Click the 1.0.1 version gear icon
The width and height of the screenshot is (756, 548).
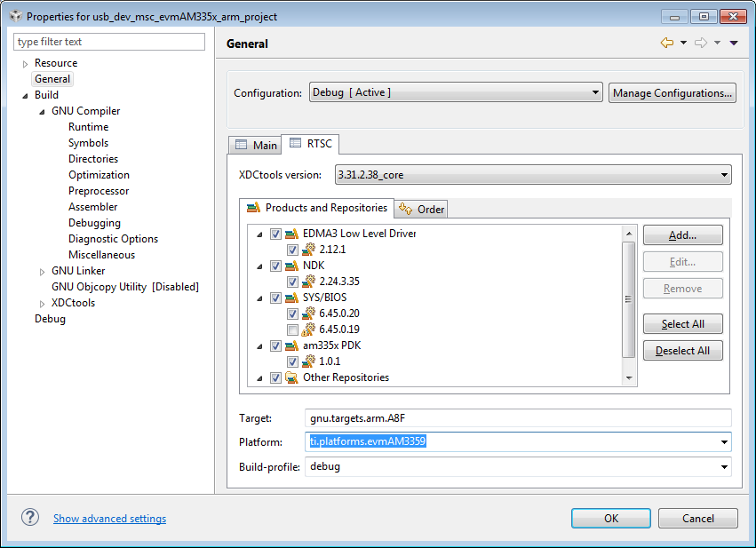click(x=308, y=361)
